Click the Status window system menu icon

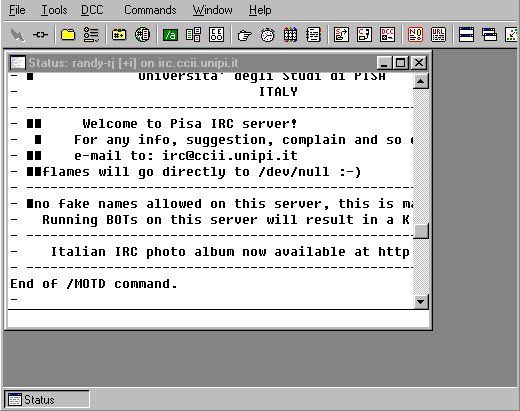pyautogui.click(x=17, y=63)
